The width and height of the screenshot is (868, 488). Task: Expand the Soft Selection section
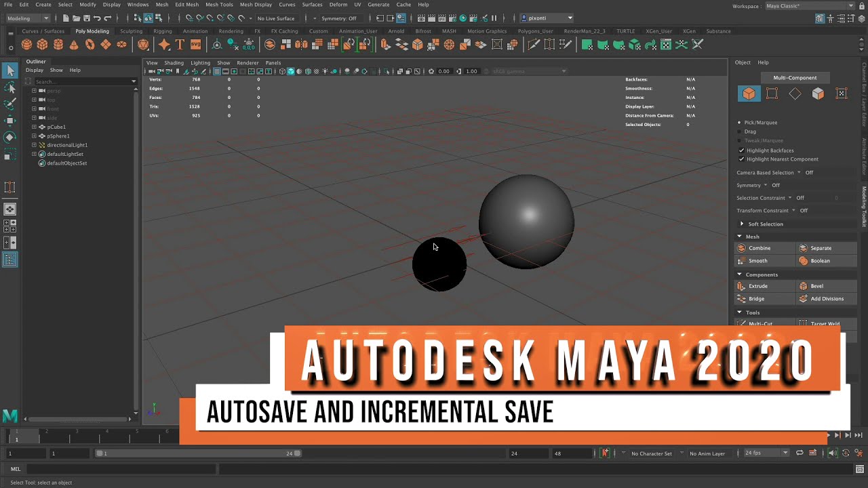coord(742,224)
